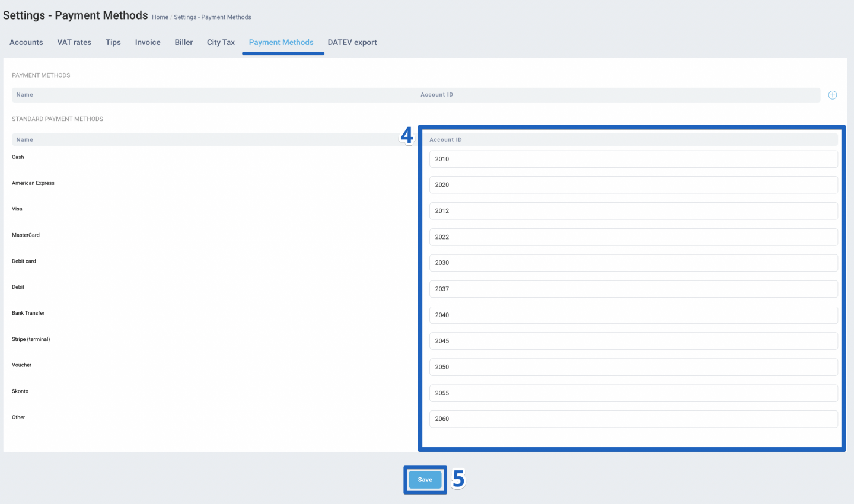Switch to the DATEV export tab
The image size is (854, 504).
(352, 43)
